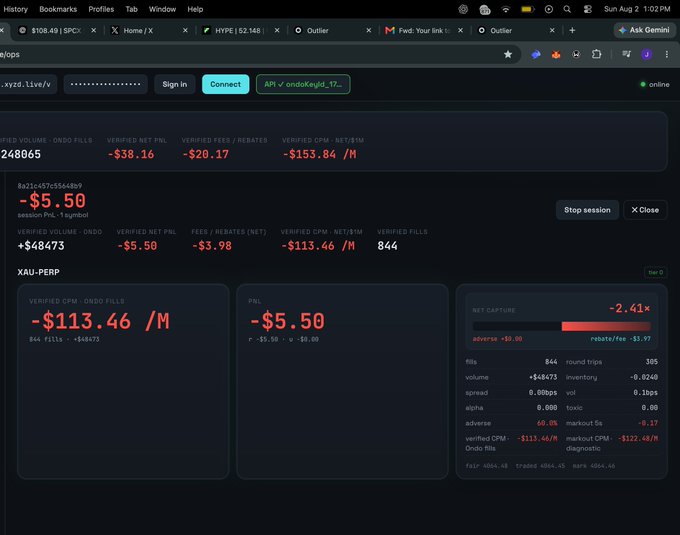
Task: Open the media controls music icon
Action: click(626, 54)
